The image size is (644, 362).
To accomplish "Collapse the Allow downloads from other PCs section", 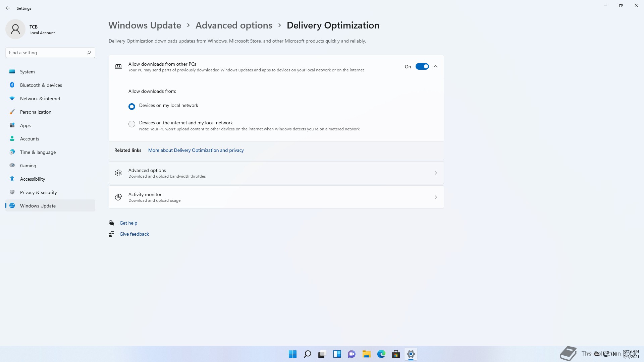I will 436,66.
